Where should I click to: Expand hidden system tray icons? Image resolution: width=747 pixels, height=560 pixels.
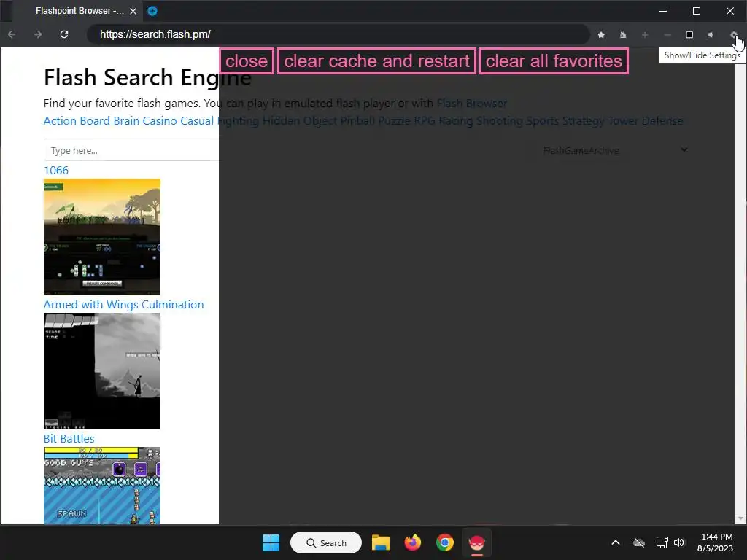pos(616,542)
